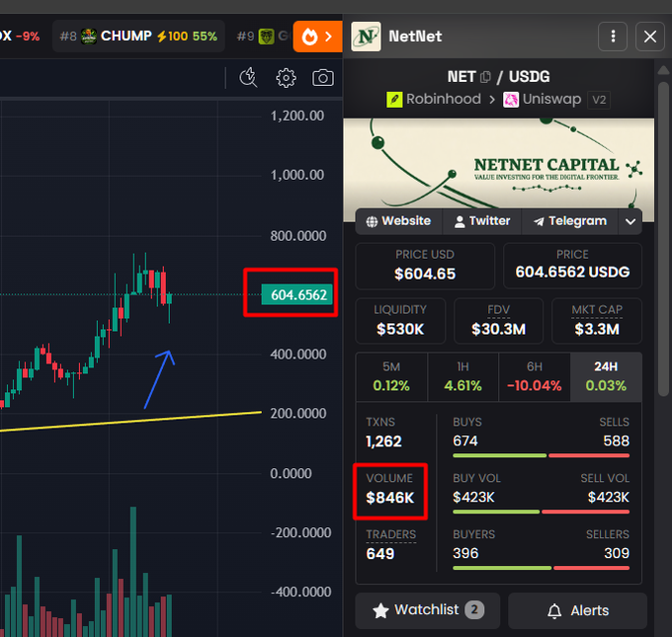Add token to Watchlist

pos(428,610)
